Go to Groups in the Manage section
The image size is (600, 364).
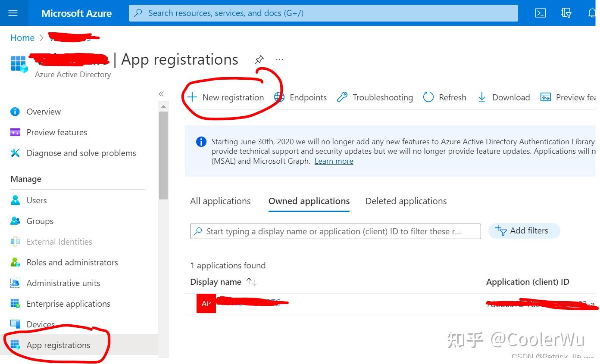click(x=40, y=221)
